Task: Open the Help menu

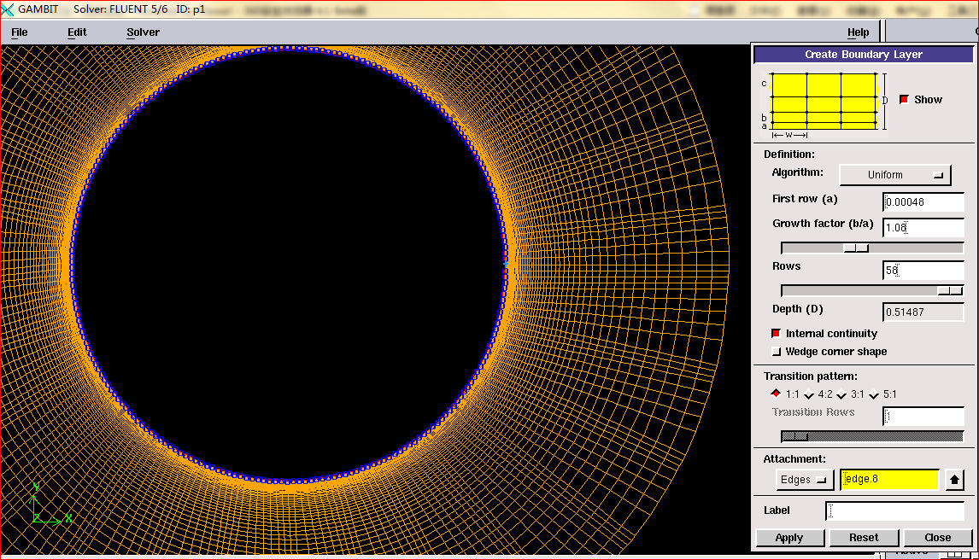Action: coord(858,32)
